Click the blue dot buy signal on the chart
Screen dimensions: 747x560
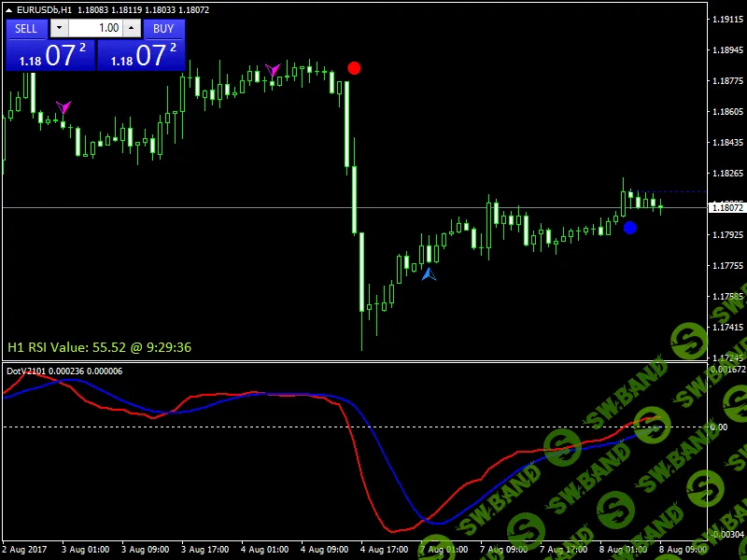click(x=631, y=227)
